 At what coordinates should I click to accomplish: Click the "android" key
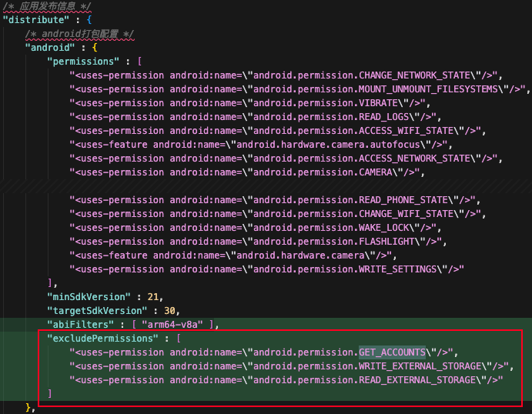(50, 48)
